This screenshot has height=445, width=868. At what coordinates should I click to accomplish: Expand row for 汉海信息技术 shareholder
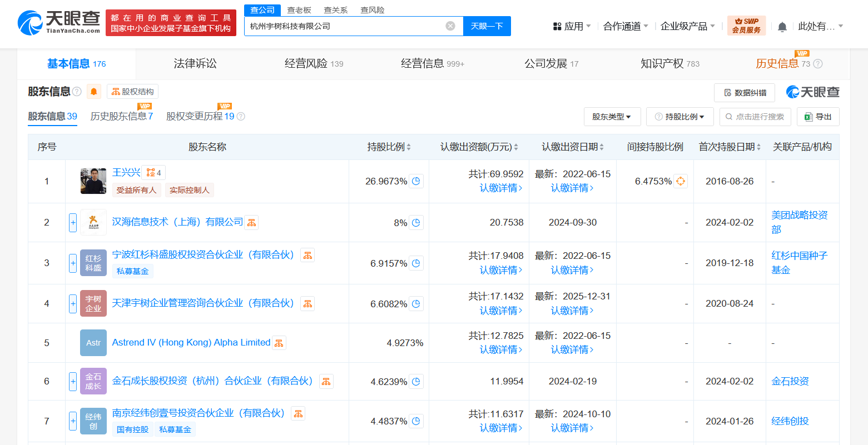click(73, 222)
